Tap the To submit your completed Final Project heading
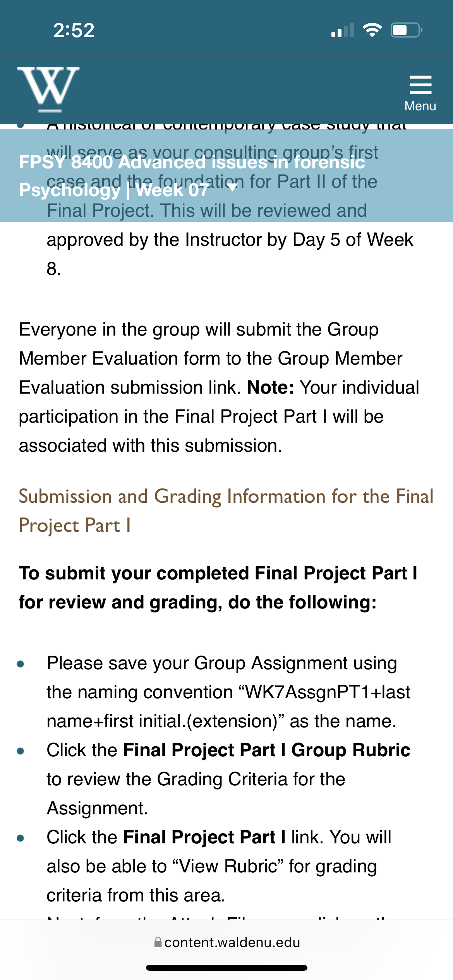This screenshot has height=980, width=453. pos(218,588)
